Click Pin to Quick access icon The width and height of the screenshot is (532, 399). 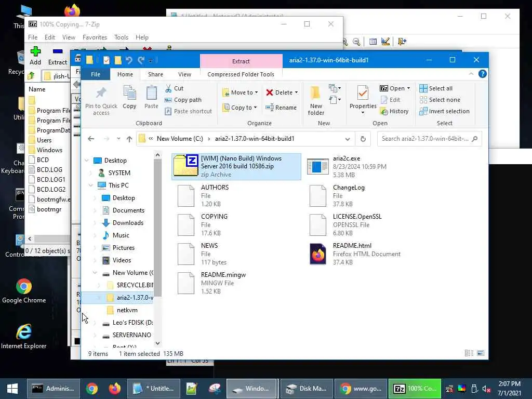point(101,93)
